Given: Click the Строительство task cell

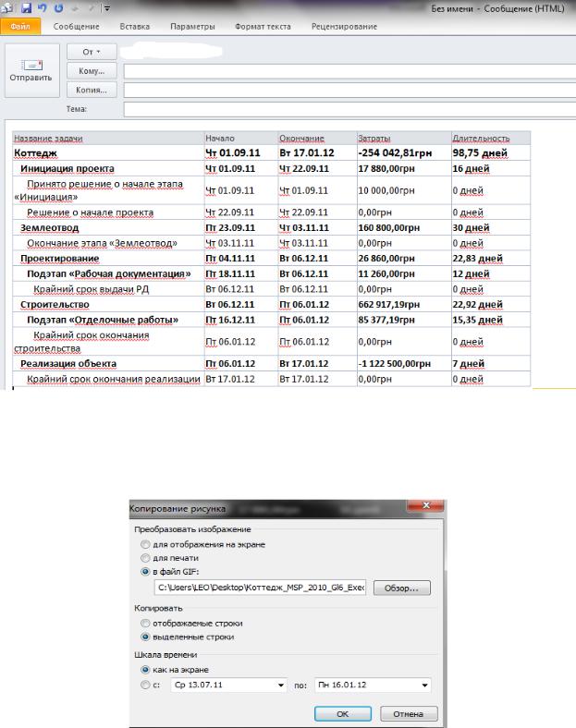Looking at the screenshot, I should (108, 304).
